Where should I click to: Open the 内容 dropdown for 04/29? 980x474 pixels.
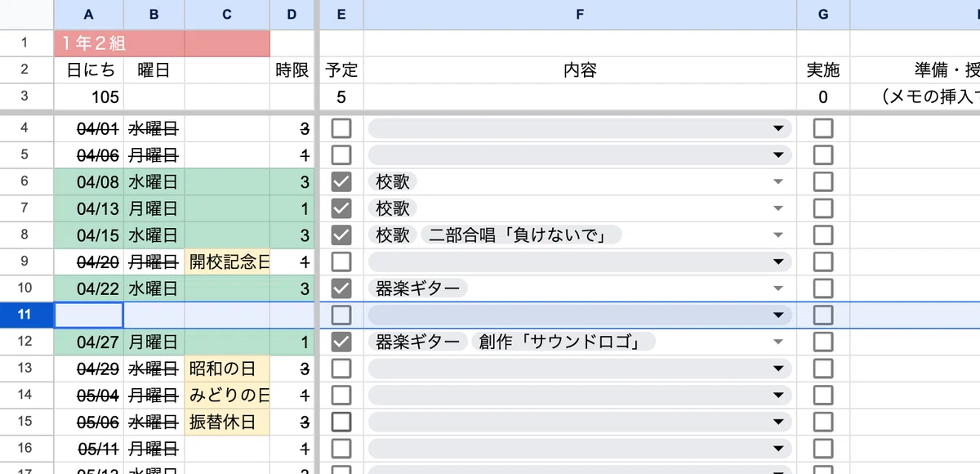(x=580, y=368)
